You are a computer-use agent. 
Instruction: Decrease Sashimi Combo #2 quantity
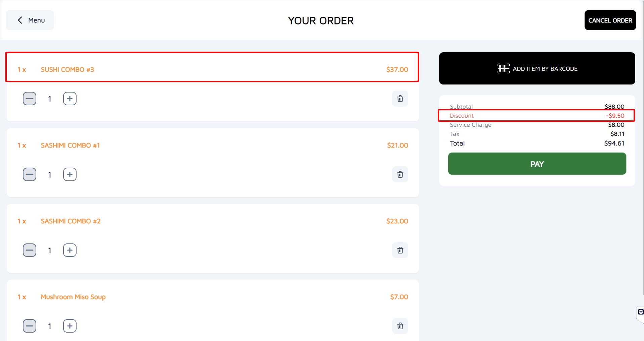pyautogui.click(x=30, y=250)
